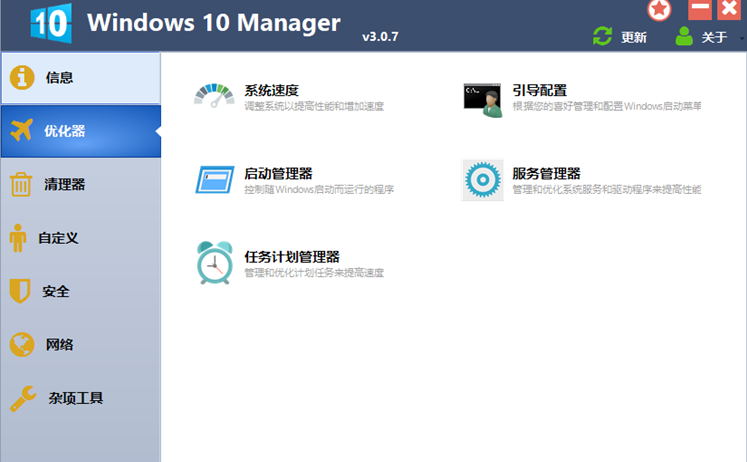Click the shield security icon

click(x=20, y=291)
